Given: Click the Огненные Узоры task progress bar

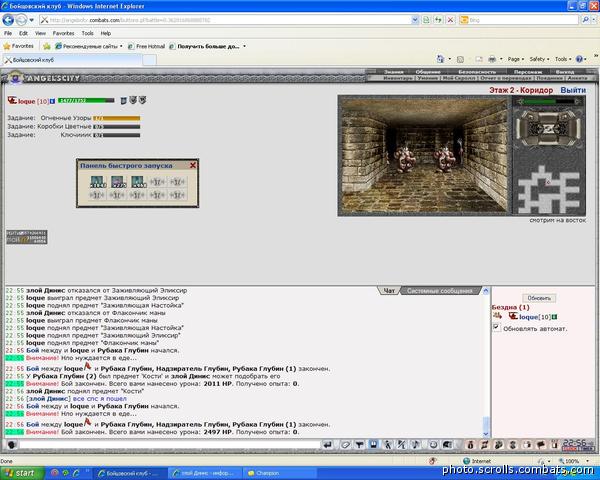Looking at the screenshot, I should pyautogui.click(x=117, y=119).
